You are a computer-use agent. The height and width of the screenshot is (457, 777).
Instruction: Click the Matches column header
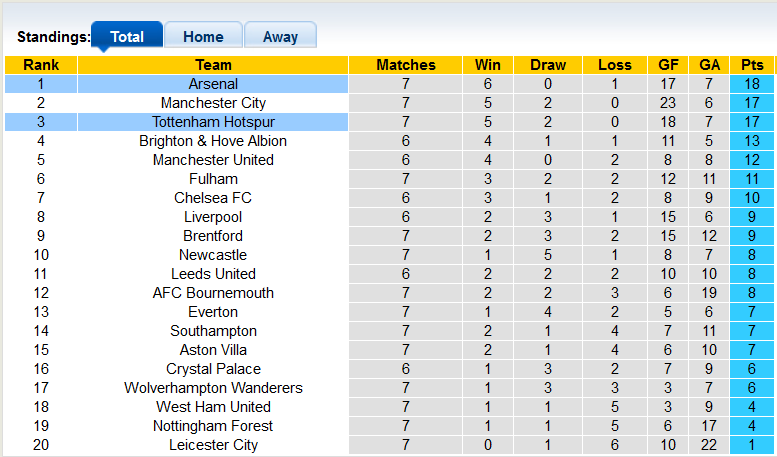click(x=406, y=65)
